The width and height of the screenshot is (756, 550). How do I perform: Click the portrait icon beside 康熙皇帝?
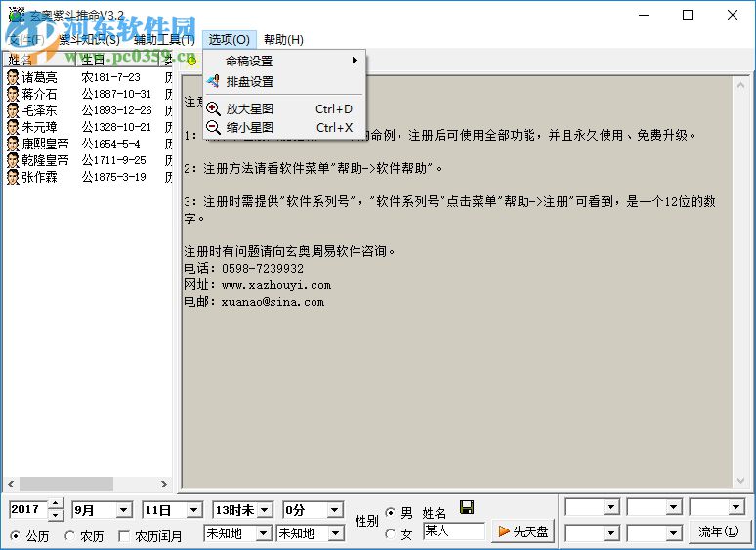(13, 144)
